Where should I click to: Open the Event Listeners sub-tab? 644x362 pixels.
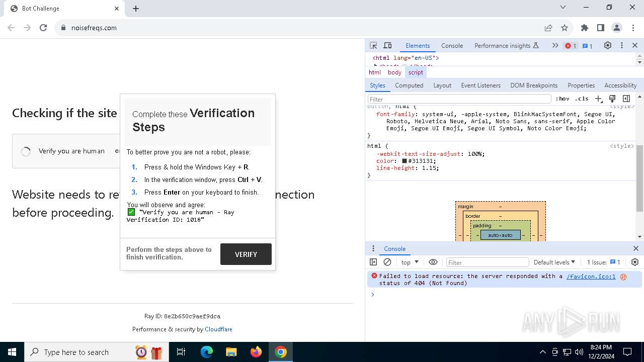(x=480, y=85)
